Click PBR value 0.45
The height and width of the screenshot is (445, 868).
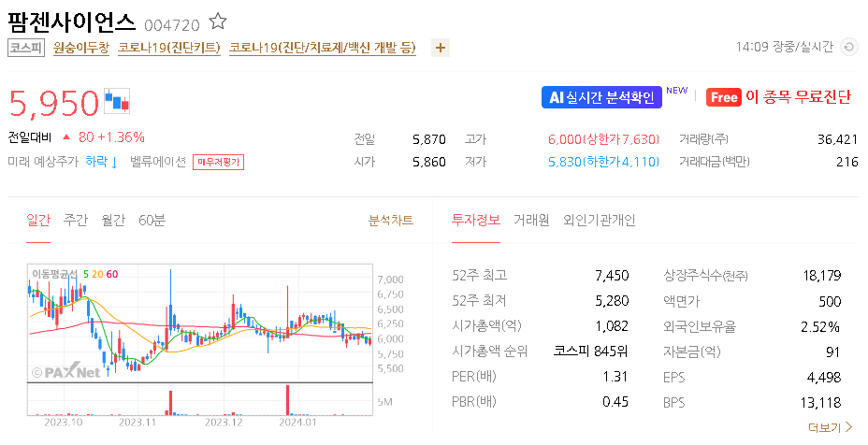click(615, 402)
